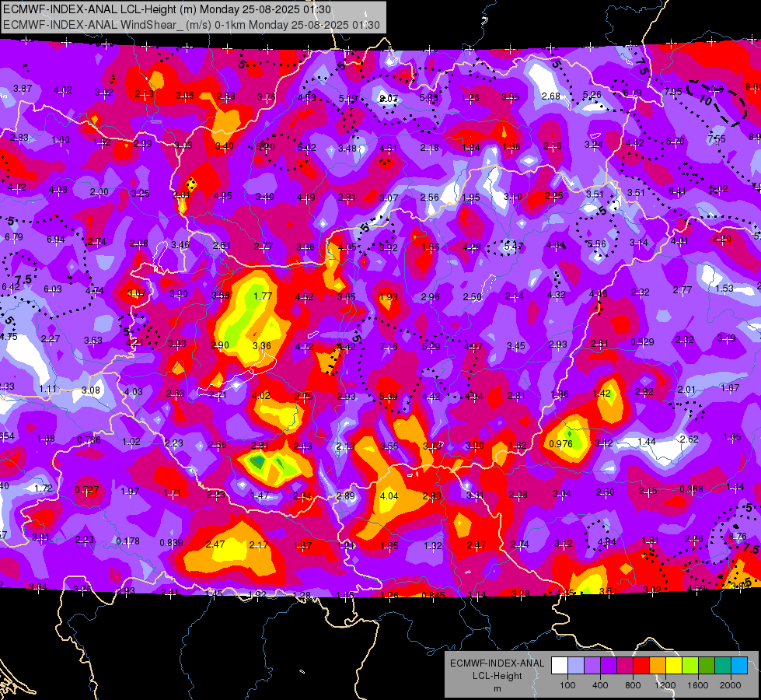Click the wind shear value 1.93

point(388,297)
